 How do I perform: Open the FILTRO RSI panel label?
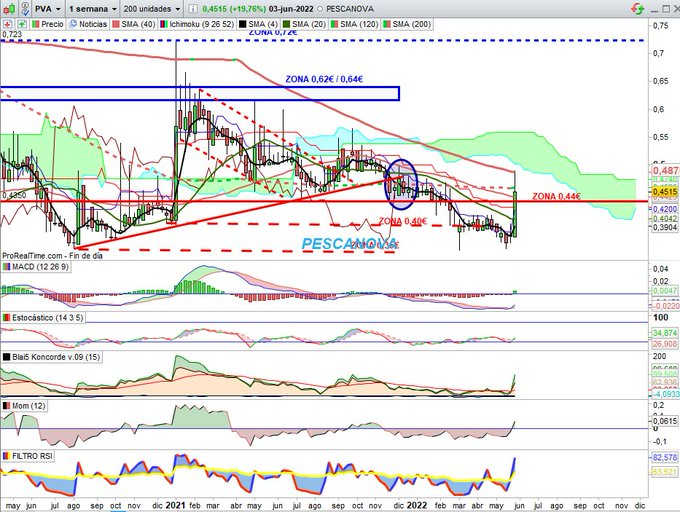(28, 456)
